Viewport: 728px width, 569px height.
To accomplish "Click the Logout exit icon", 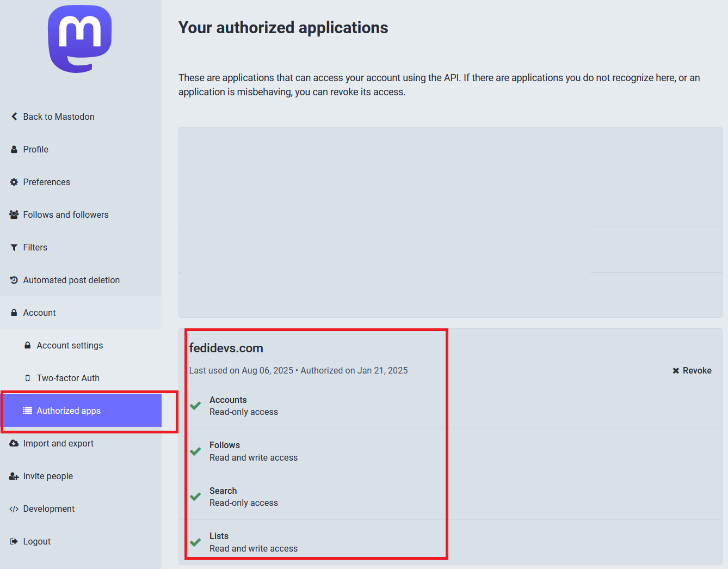I will 14,541.
